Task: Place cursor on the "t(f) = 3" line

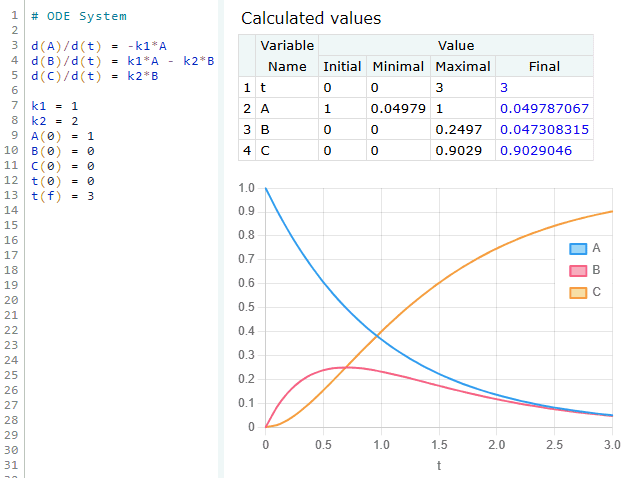Action: pyautogui.click(x=62, y=195)
